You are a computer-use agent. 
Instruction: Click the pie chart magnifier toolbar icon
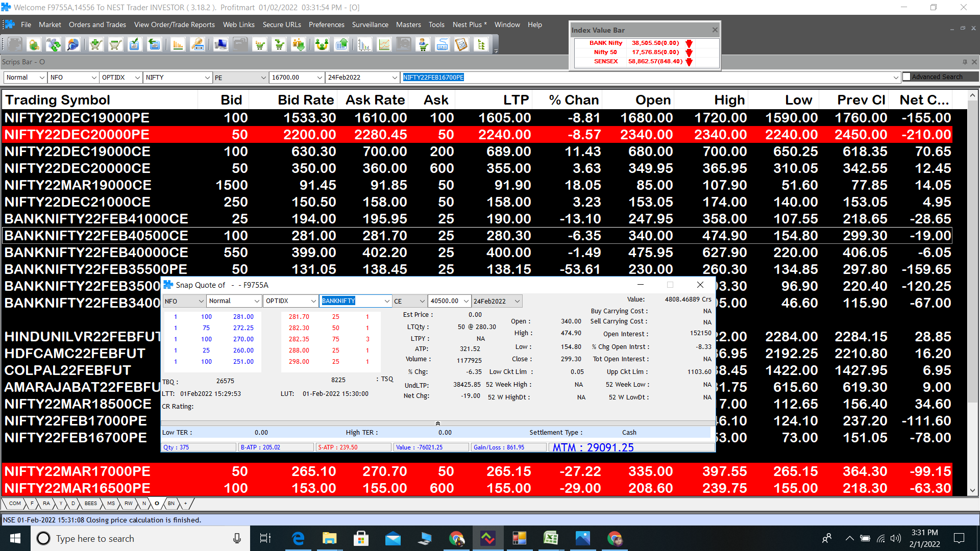(x=73, y=45)
